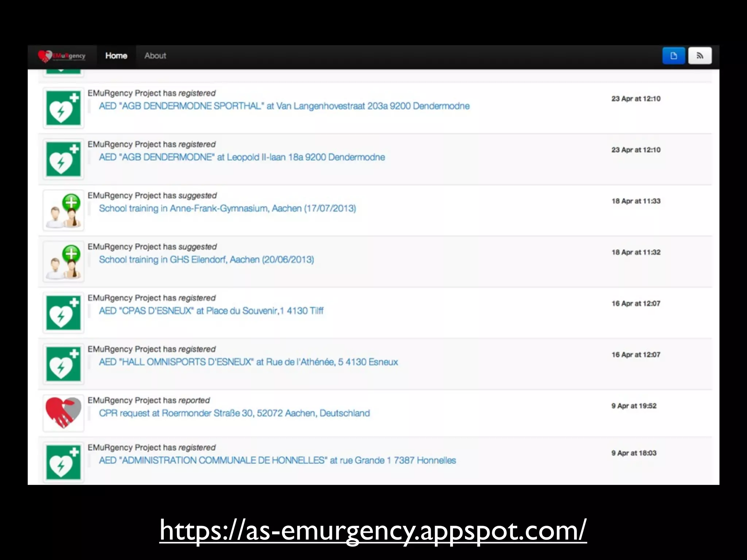Open School training in Anne-Frank-Gymnasium link
The height and width of the screenshot is (560, 747).
coord(227,209)
